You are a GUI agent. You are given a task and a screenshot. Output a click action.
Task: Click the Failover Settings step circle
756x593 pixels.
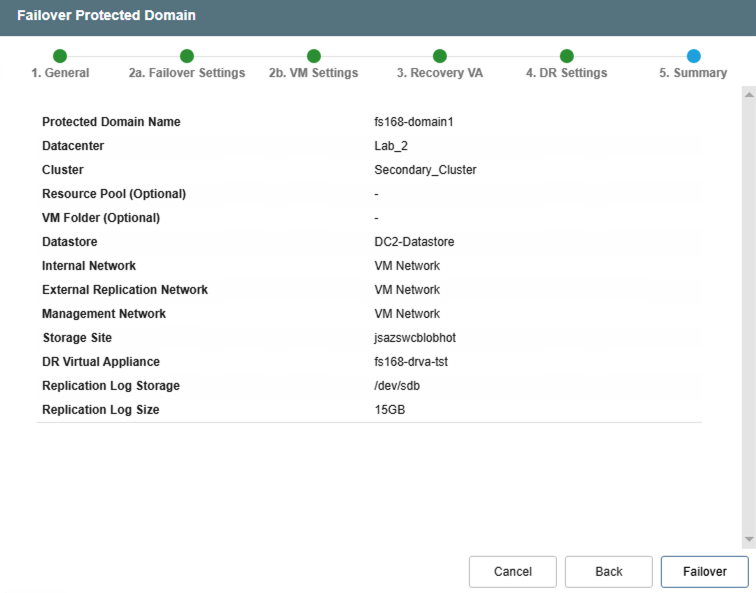[x=187, y=56]
